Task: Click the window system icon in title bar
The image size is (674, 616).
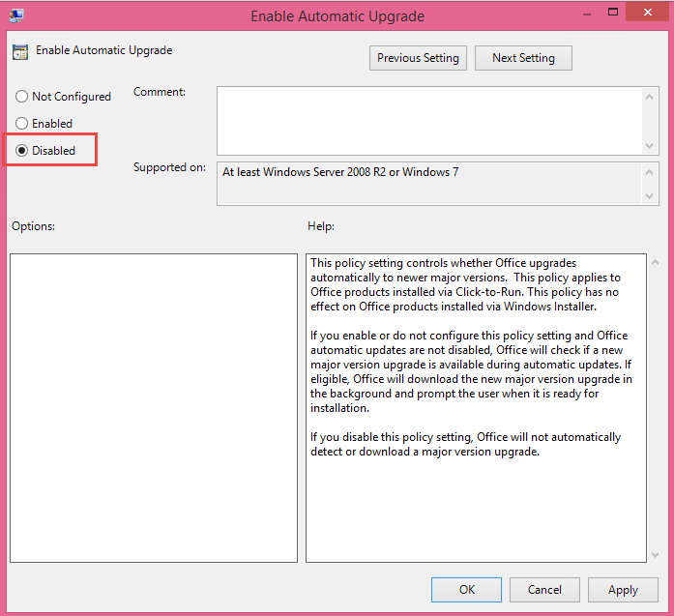Action: (x=17, y=15)
